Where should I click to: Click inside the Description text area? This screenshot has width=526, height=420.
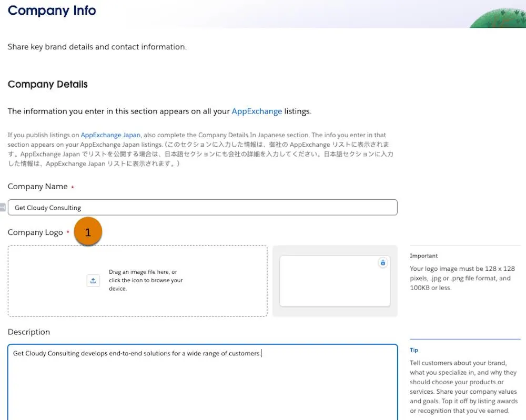[x=203, y=382]
